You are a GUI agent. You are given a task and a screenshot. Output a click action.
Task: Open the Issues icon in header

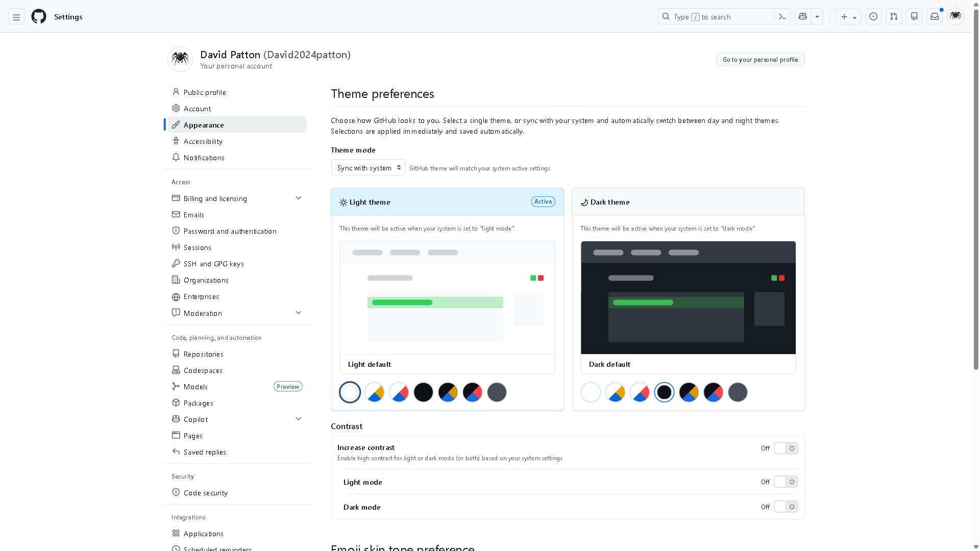(x=873, y=17)
